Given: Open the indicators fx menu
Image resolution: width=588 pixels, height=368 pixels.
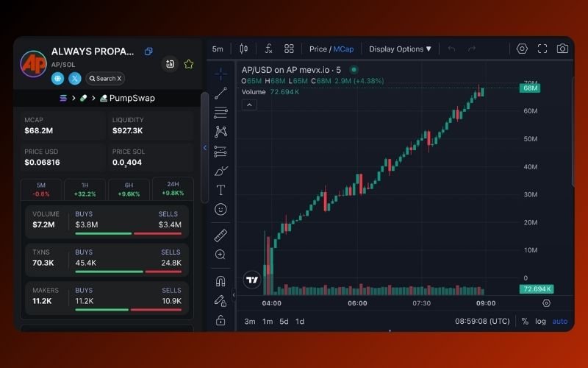Looking at the screenshot, I should click(268, 49).
